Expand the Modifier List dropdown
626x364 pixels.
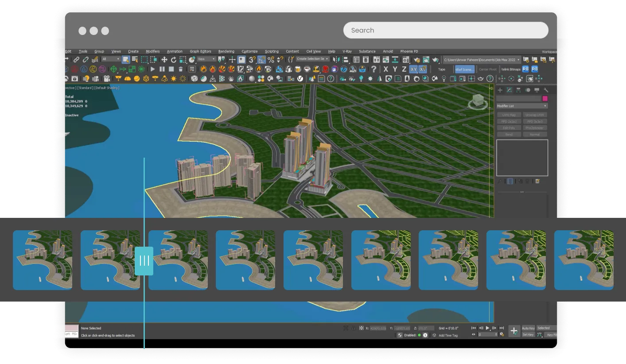point(522,106)
